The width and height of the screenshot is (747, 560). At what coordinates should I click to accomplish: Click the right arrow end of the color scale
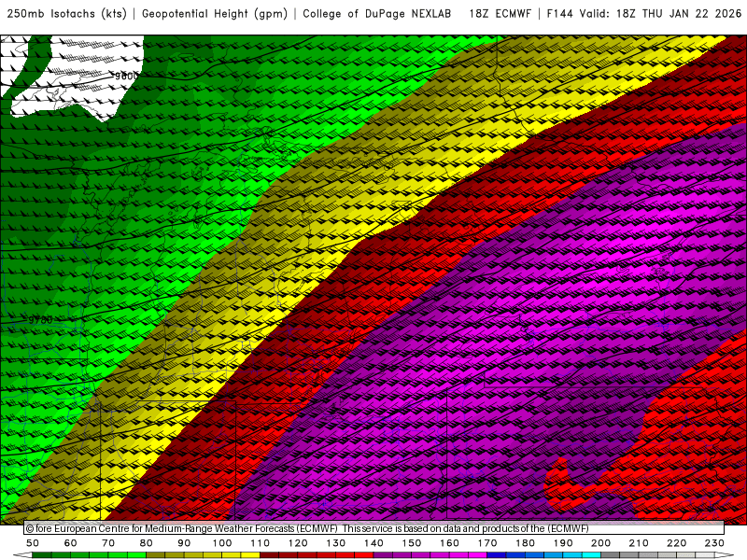click(x=725, y=555)
